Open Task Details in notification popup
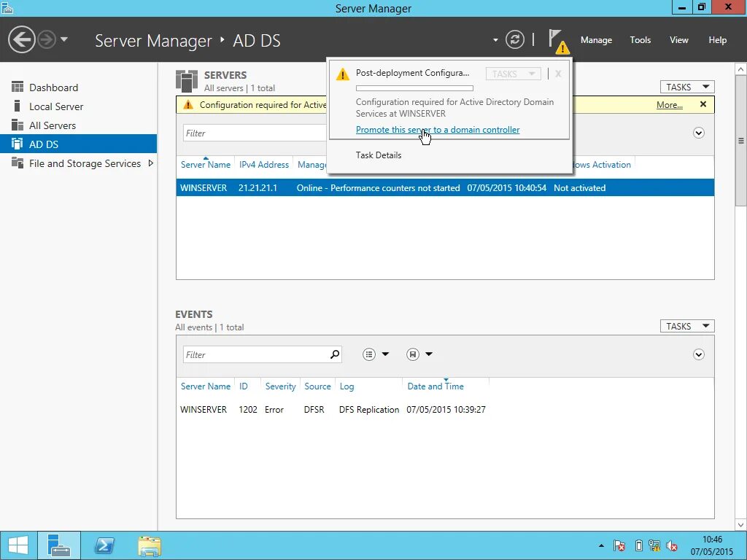 379,155
